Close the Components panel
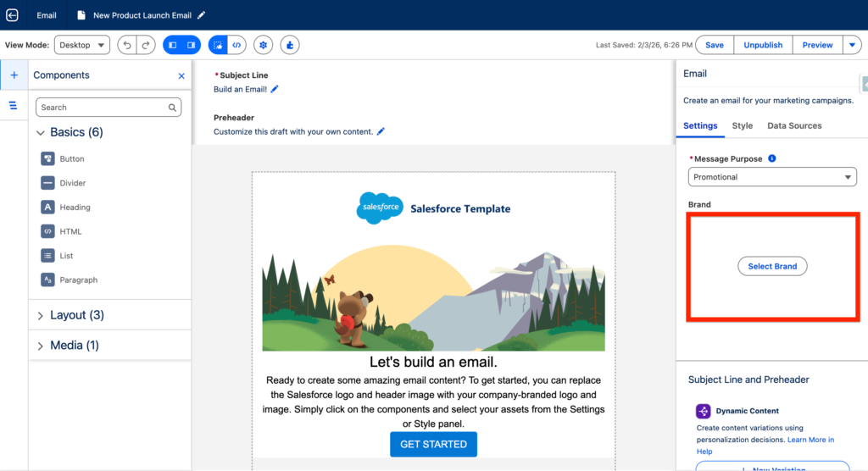Screen dimensions: 868x471 click(181, 75)
